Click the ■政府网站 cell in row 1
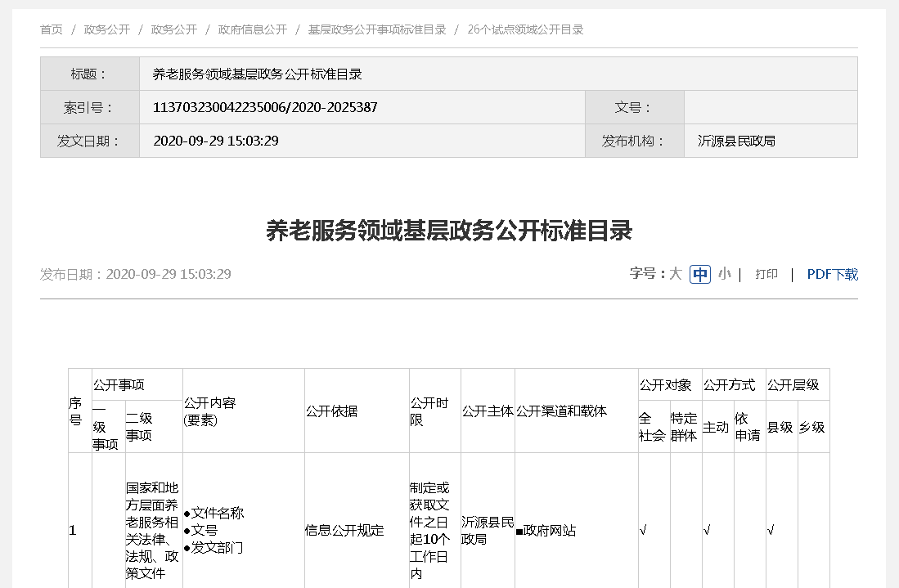 (x=546, y=531)
